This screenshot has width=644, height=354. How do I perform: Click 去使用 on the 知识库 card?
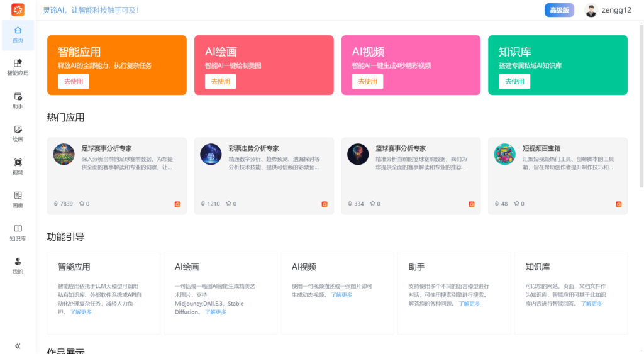[x=514, y=81]
